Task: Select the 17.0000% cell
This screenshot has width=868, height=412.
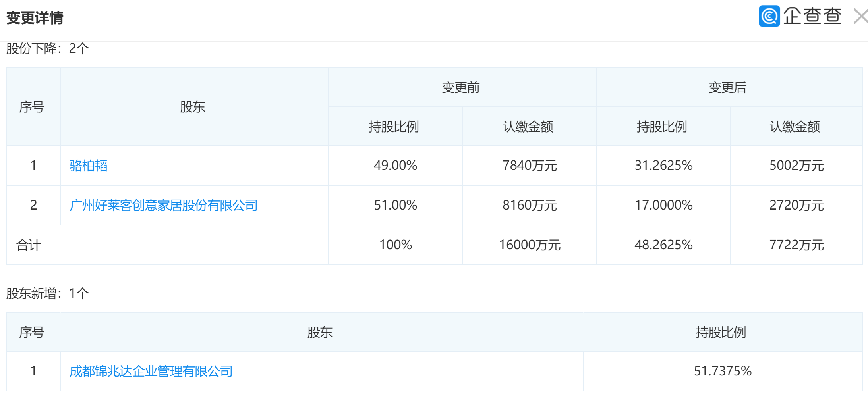Action: click(663, 205)
